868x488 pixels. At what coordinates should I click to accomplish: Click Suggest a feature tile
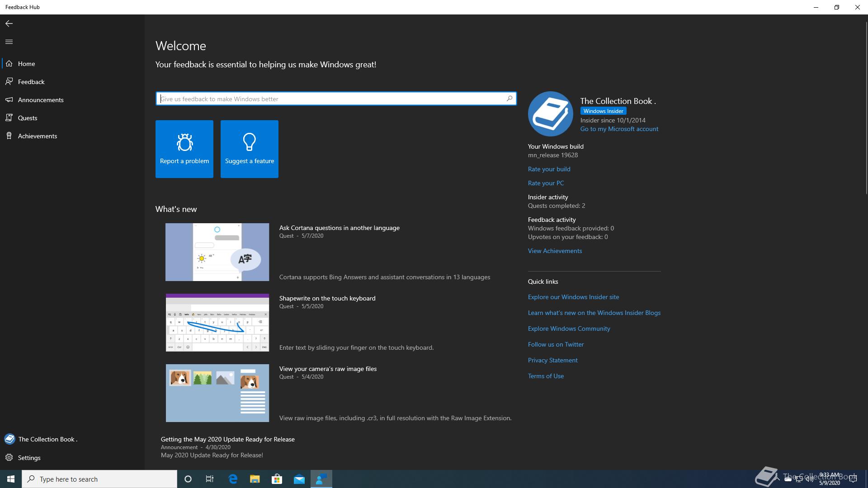click(250, 149)
